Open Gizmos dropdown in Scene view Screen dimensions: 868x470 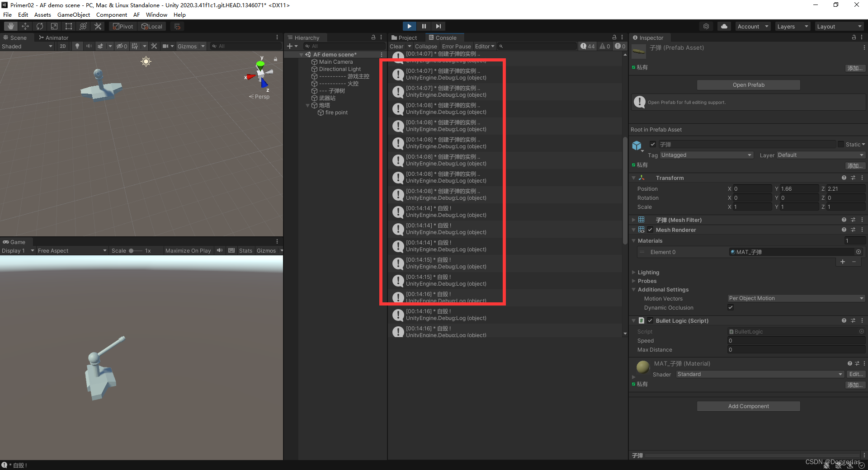191,46
